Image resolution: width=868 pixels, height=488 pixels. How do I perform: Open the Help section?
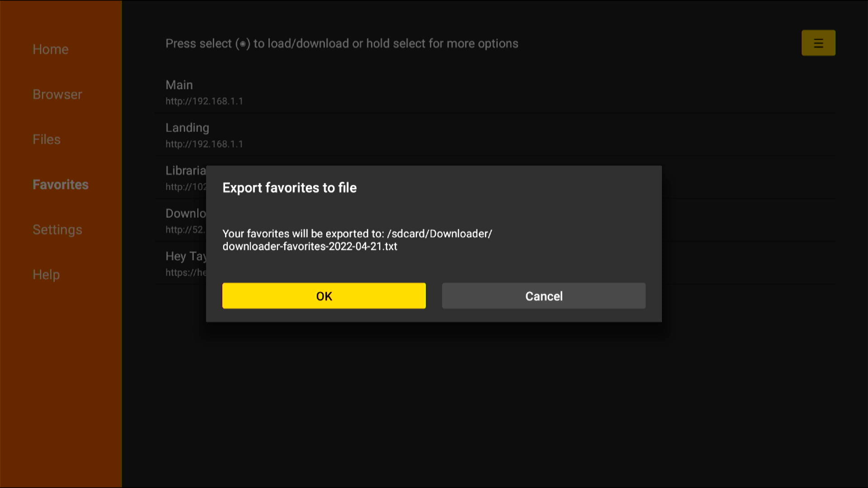(46, 275)
